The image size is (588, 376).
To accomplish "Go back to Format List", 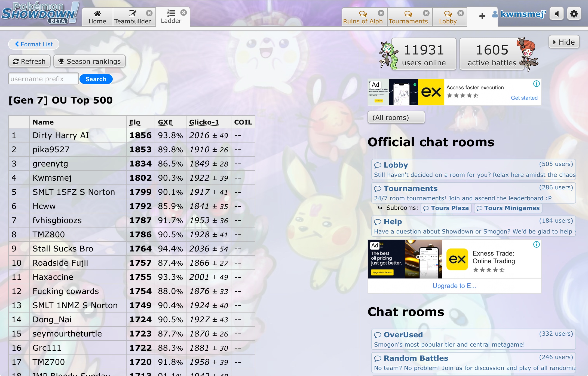I will pos(34,44).
